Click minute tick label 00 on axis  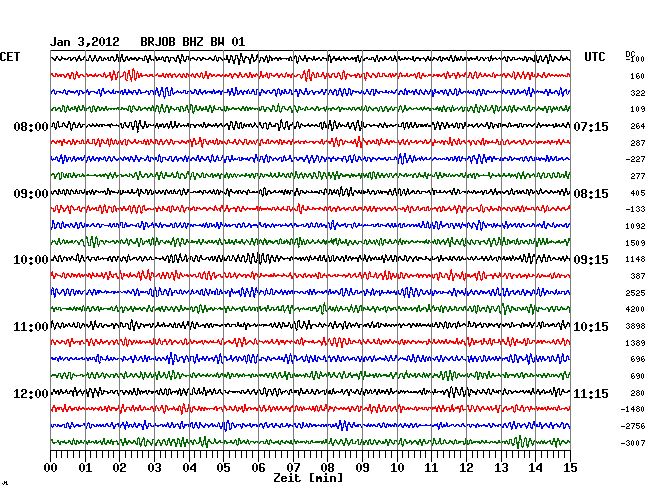pos(51,468)
